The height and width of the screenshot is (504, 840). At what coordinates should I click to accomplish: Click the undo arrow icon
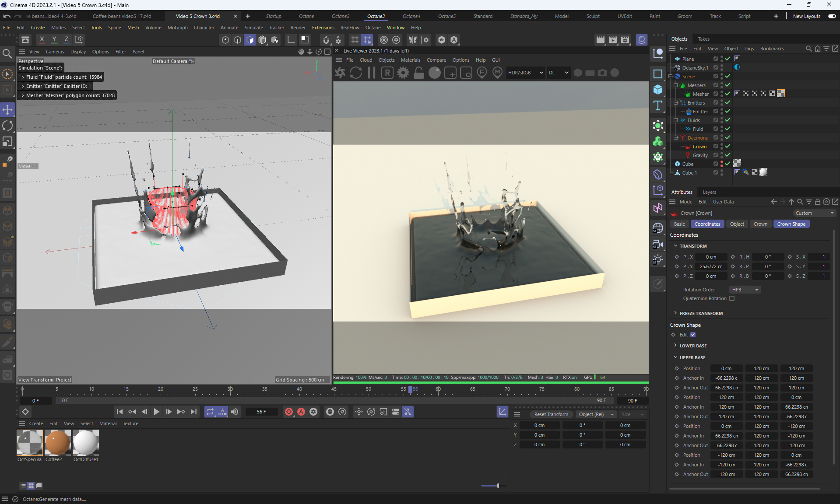(x=7, y=16)
